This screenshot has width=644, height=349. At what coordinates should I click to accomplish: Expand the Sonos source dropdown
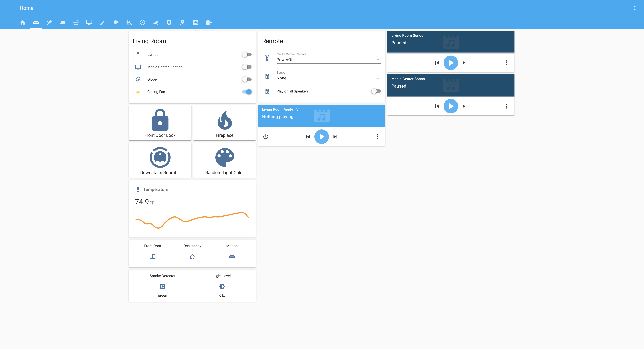[328, 78]
